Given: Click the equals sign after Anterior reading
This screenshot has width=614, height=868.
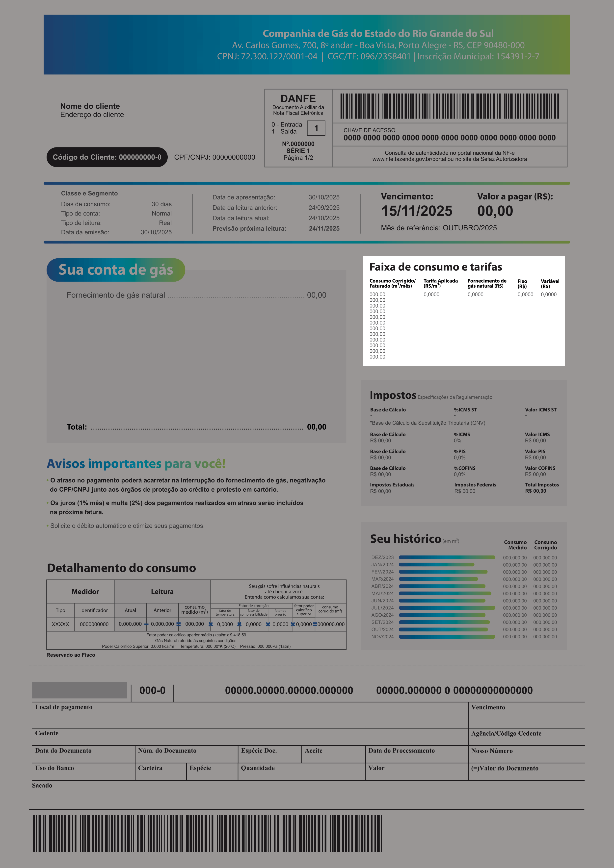Looking at the screenshot, I should click(x=179, y=625).
